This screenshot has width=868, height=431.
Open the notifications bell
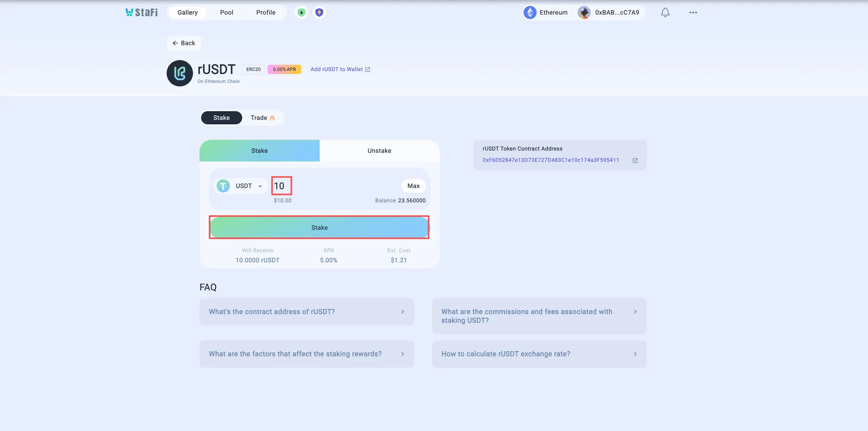665,13
